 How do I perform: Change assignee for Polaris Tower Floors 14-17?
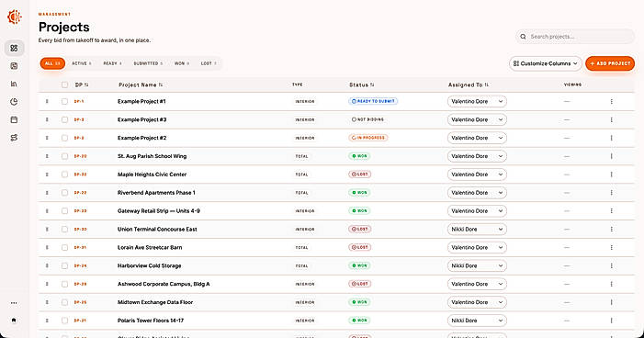point(477,321)
